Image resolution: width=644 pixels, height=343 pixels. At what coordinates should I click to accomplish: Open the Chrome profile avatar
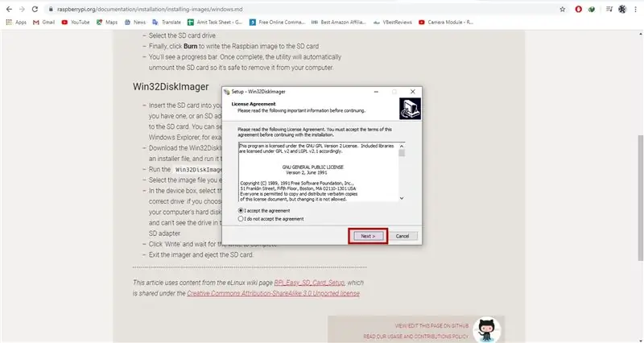tap(622, 9)
